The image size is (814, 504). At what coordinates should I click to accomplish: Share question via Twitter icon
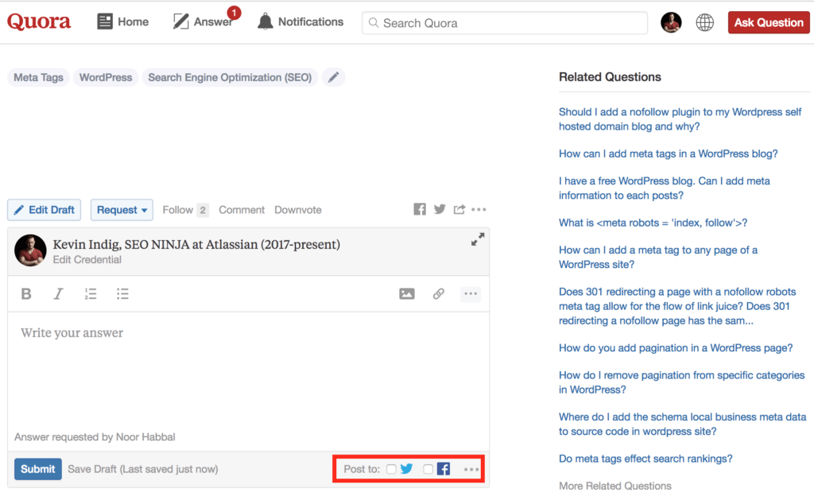tap(440, 209)
